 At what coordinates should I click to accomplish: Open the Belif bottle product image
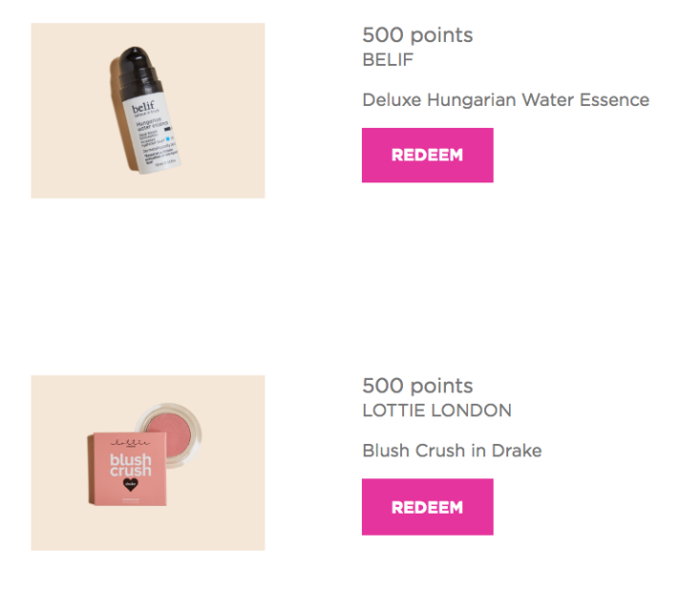point(148,110)
